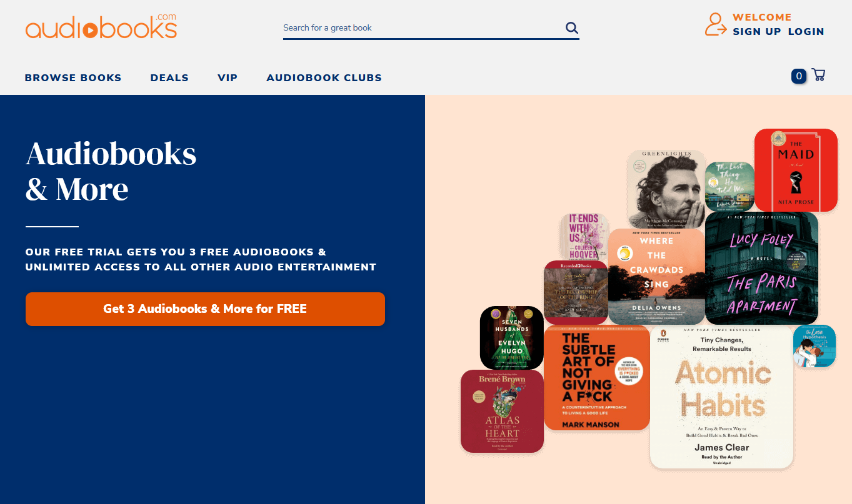This screenshot has width=852, height=504.
Task: Select the Atomic Habits book cover
Action: (x=721, y=397)
